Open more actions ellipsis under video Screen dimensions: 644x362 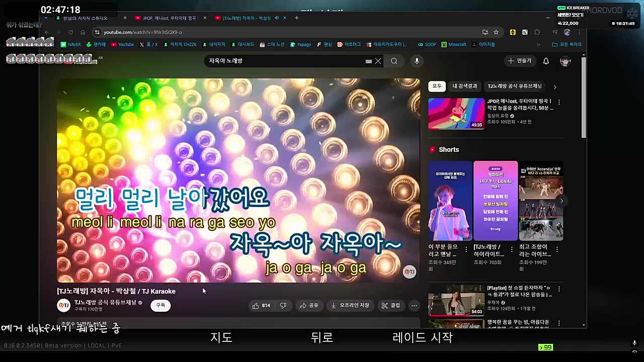[x=414, y=305]
